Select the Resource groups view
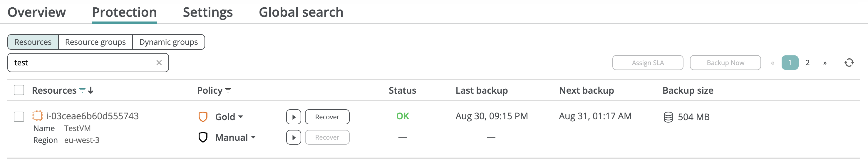 pyautogui.click(x=95, y=42)
